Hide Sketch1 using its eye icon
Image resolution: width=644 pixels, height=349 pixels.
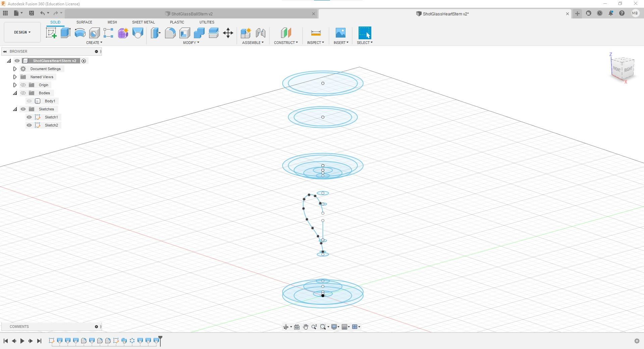click(x=29, y=117)
